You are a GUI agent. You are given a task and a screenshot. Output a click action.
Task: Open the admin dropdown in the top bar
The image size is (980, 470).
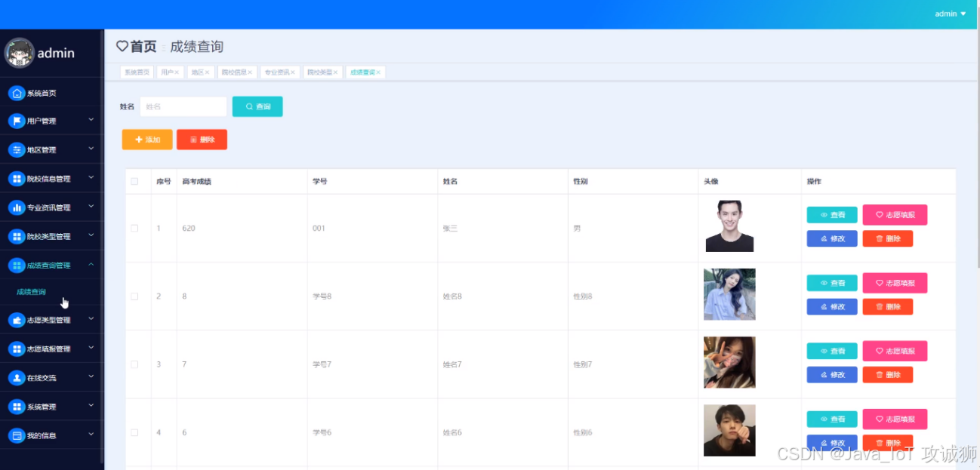coord(950,14)
